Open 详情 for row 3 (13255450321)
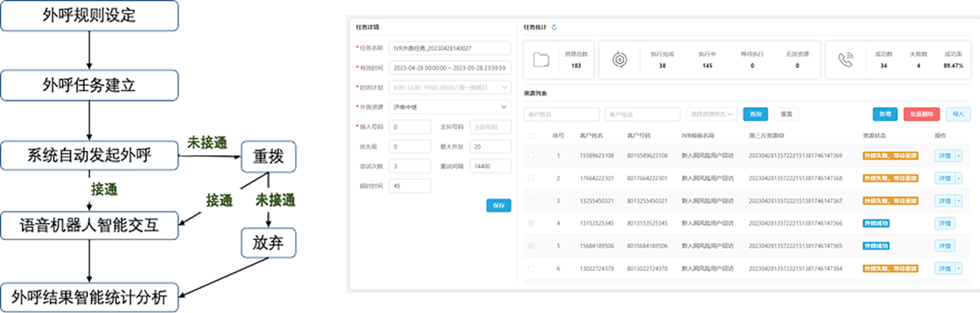The height and width of the screenshot is (313, 980). (x=944, y=201)
